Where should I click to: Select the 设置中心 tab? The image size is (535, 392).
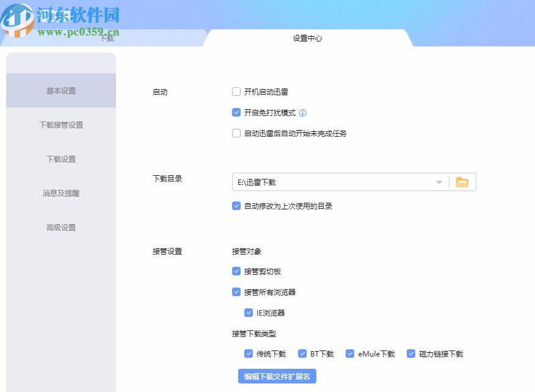click(308, 38)
